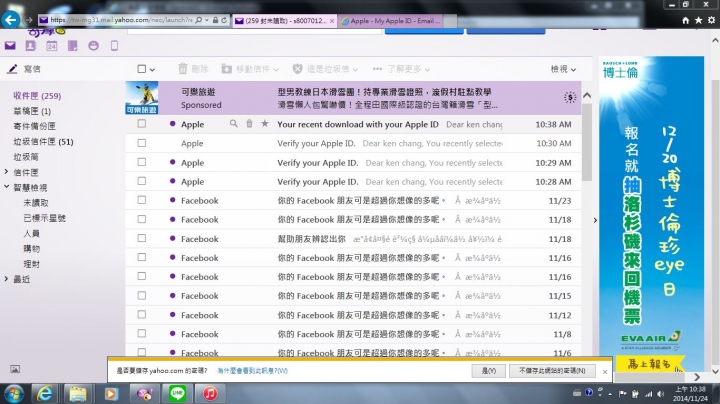Viewport: 720px width, 404px height.
Task: Click the browser address bar URL
Action: (x=121, y=20)
